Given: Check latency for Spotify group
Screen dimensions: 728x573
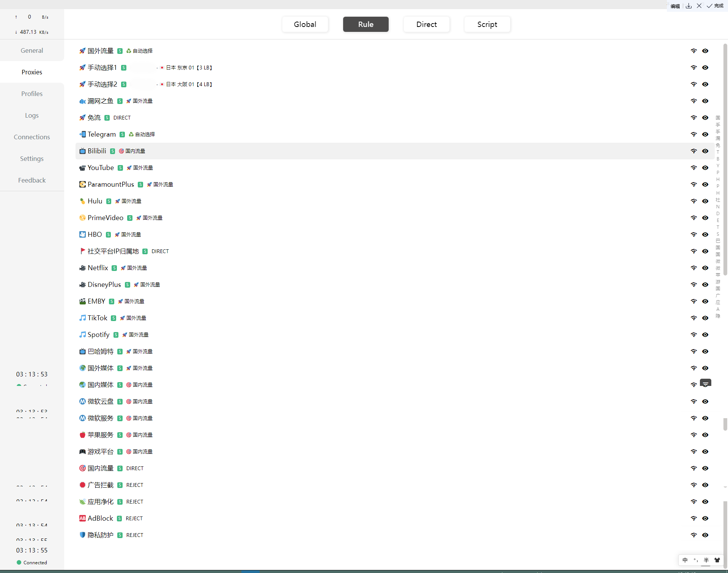Looking at the screenshot, I should click(694, 335).
